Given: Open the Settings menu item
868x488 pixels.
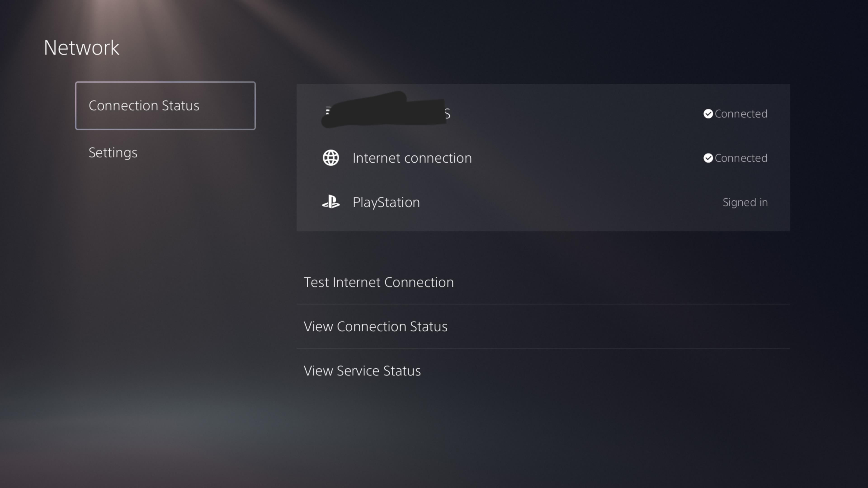Looking at the screenshot, I should coord(113,152).
